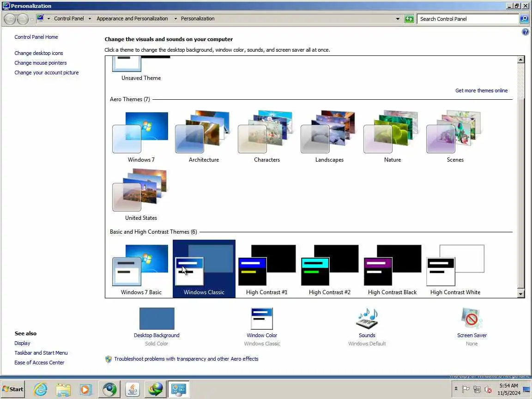
Task: Show hidden tray icons arrow
Action: pos(456,389)
